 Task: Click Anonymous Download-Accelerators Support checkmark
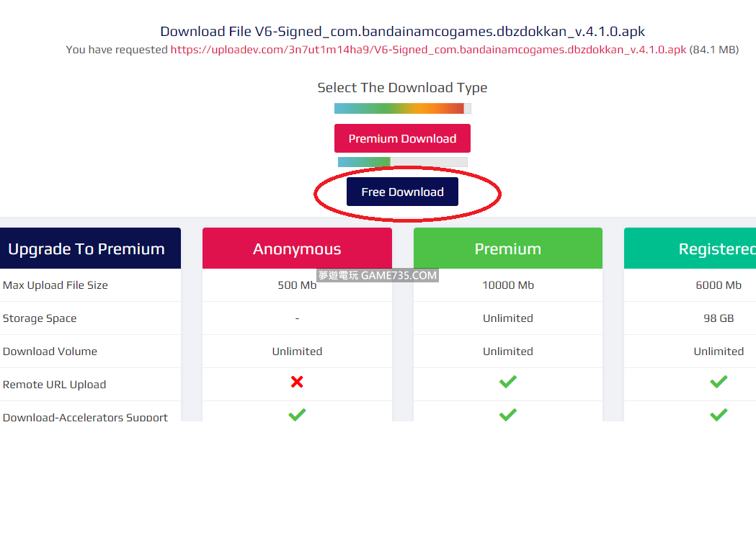tap(297, 415)
